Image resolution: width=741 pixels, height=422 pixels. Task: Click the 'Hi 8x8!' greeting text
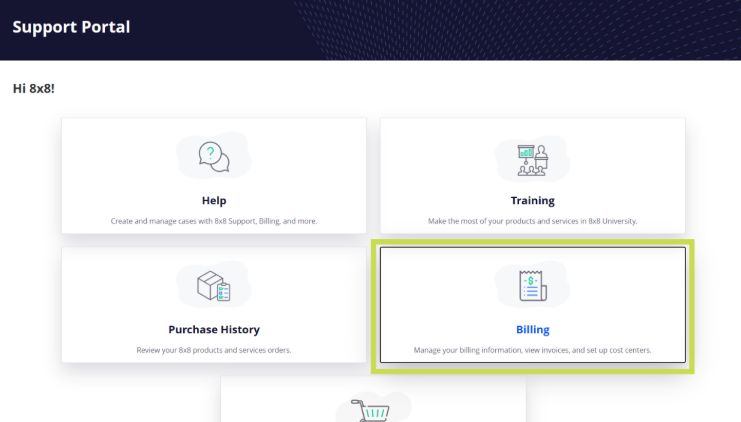click(x=33, y=89)
